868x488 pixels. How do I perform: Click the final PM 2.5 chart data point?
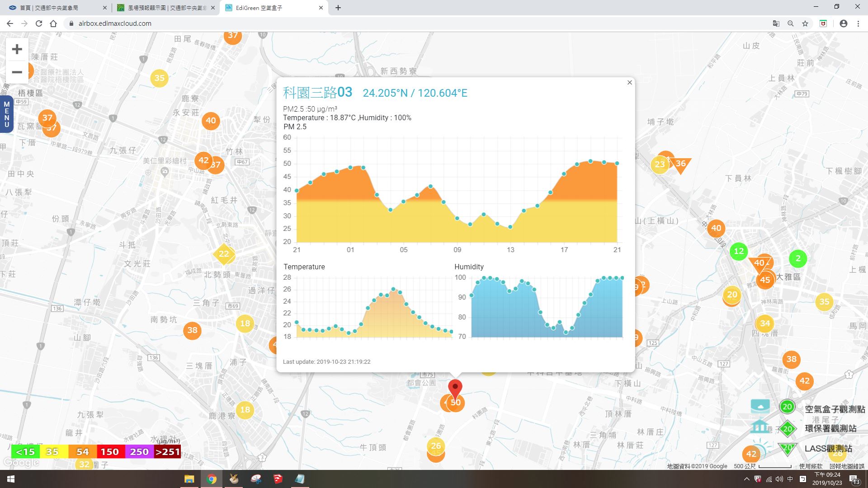tap(617, 164)
